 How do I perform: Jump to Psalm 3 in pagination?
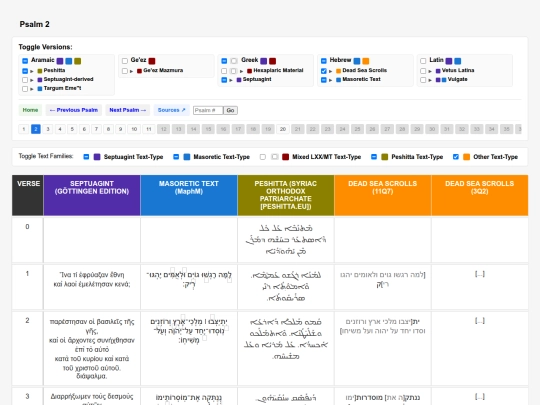coord(48,129)
